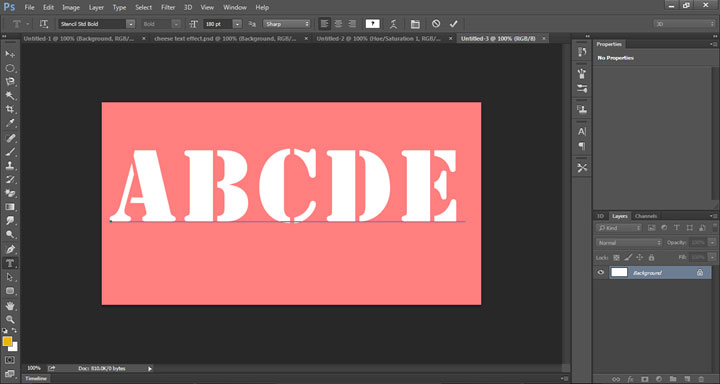Open the Brush panel icon

tap(582, 73)
